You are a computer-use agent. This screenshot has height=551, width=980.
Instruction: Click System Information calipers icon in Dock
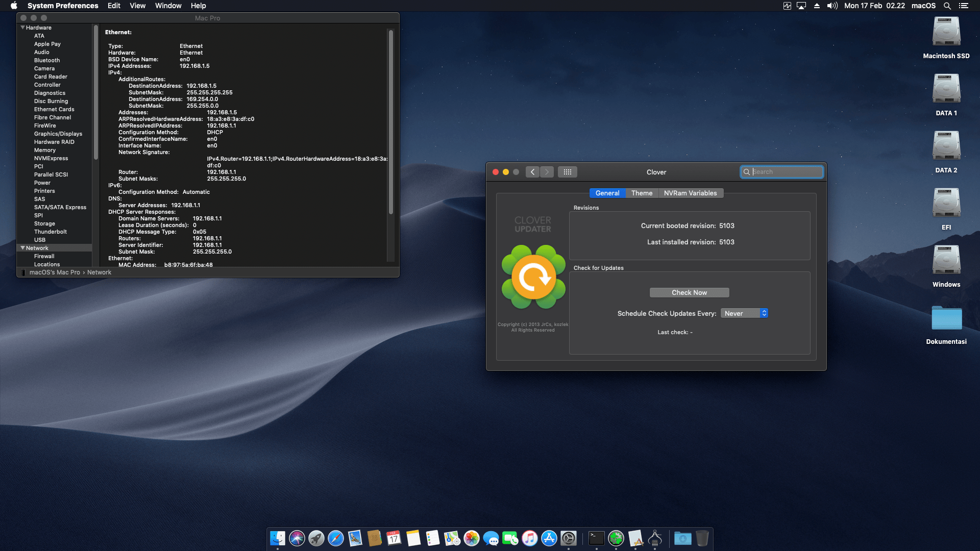(x=655, y=538)
